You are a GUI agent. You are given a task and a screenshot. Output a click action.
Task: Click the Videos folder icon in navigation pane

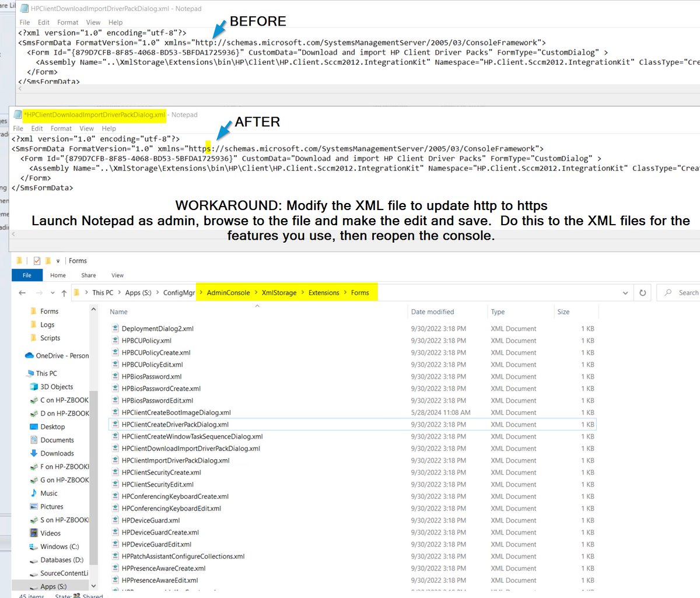point(34,533)
